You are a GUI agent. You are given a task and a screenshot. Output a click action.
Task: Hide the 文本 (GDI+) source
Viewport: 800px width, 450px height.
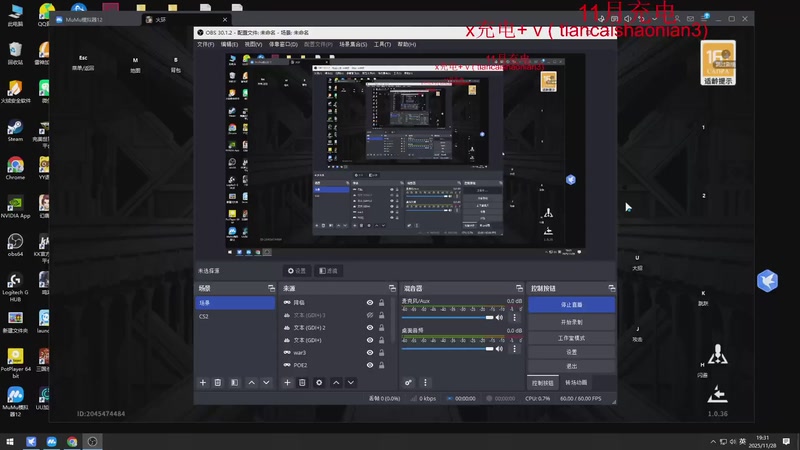click(x=370, y=340)
